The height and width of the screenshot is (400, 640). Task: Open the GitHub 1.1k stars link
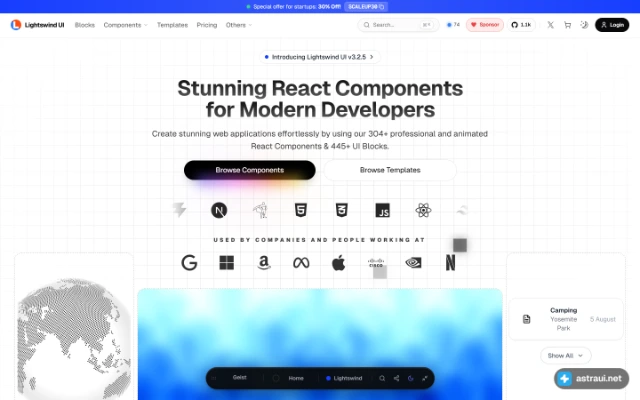pyautogui.click(x=521, y=25)
